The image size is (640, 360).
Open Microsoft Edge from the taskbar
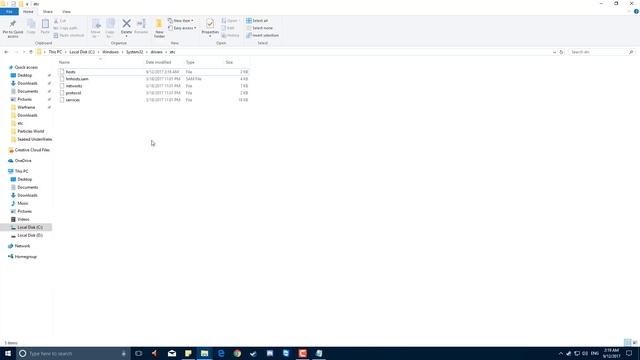(221, 353)
